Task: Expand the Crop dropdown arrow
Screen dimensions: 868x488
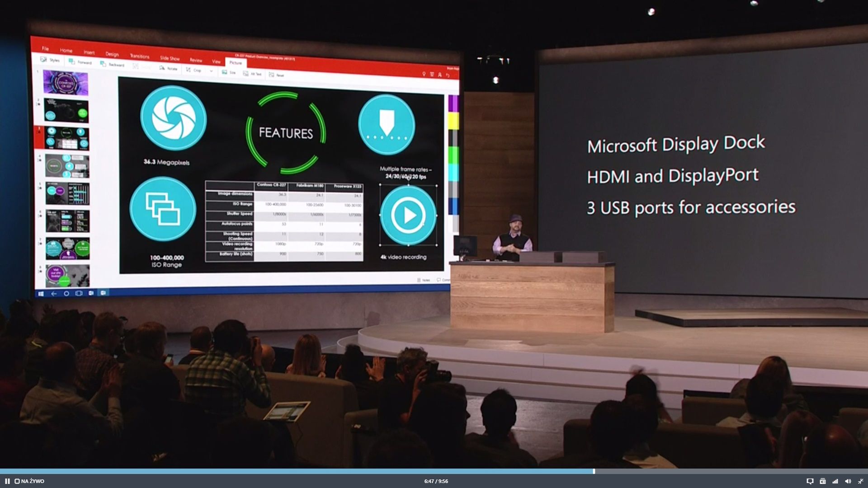Action: pos(211,71)
